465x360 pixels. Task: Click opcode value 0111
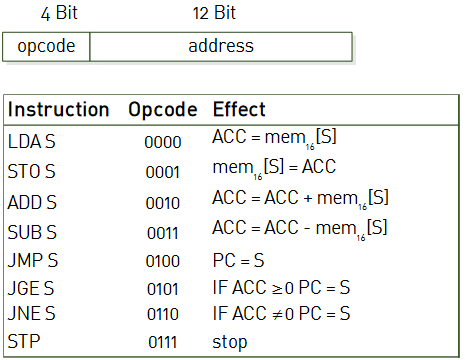pyautogui.click(x=163, y=342)
